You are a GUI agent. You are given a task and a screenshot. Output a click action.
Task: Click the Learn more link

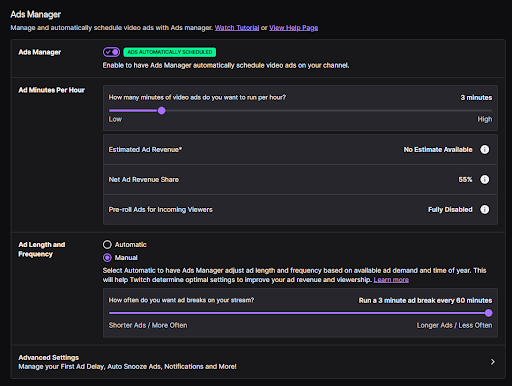(x=391, y=280)
